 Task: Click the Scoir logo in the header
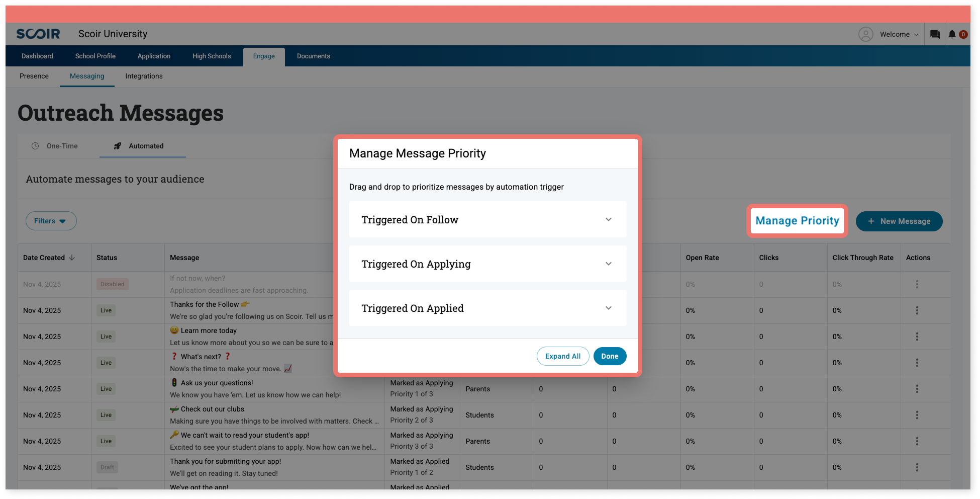[x=38, y=34]
